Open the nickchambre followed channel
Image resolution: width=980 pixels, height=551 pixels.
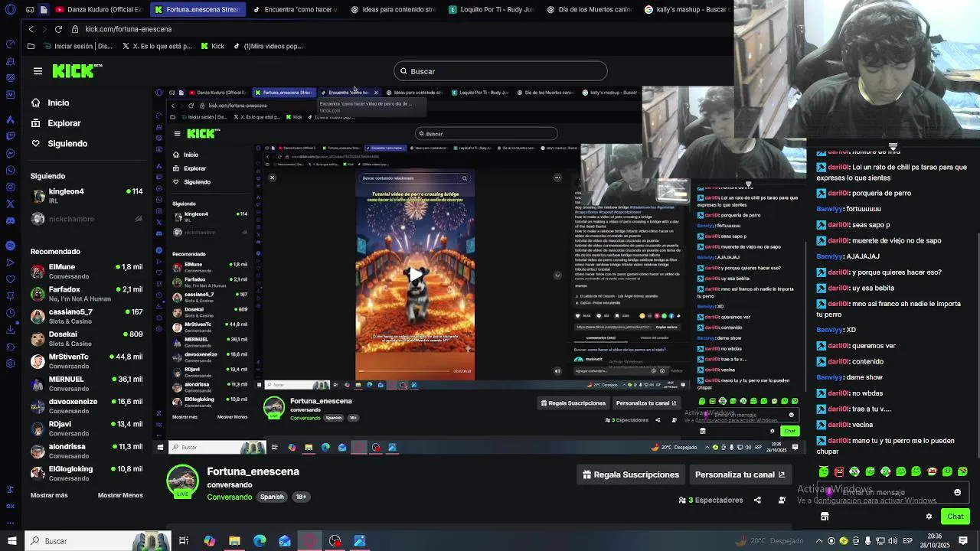pos(87,219)
